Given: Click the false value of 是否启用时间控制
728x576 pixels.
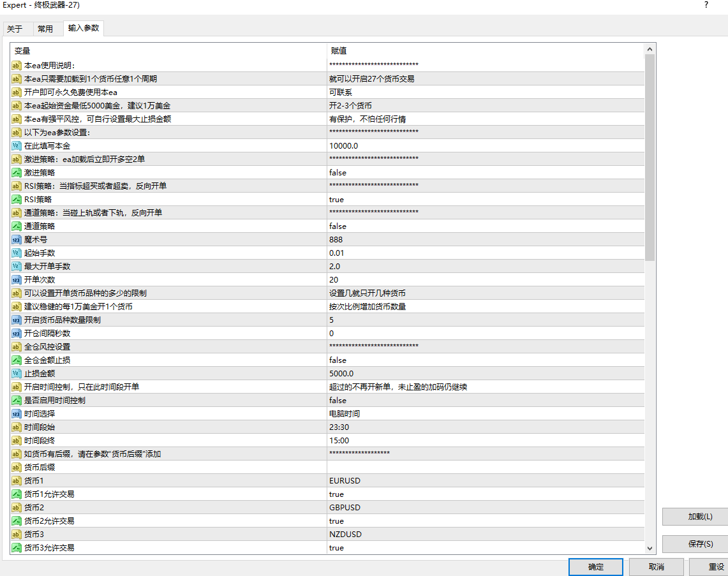Looking at the screenshot, I should pos(338,400).
